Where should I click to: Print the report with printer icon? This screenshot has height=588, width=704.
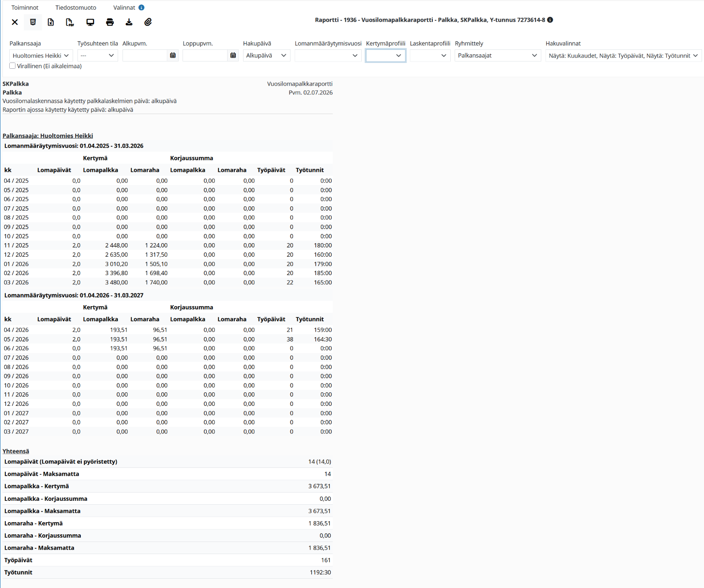click(110, 22)
